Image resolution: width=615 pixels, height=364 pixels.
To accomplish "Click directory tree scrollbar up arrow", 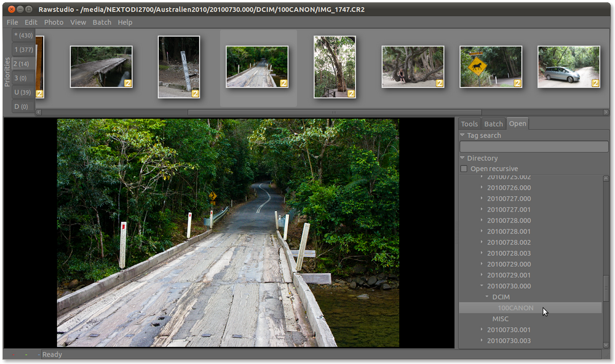I will click(x=606, y=178).
